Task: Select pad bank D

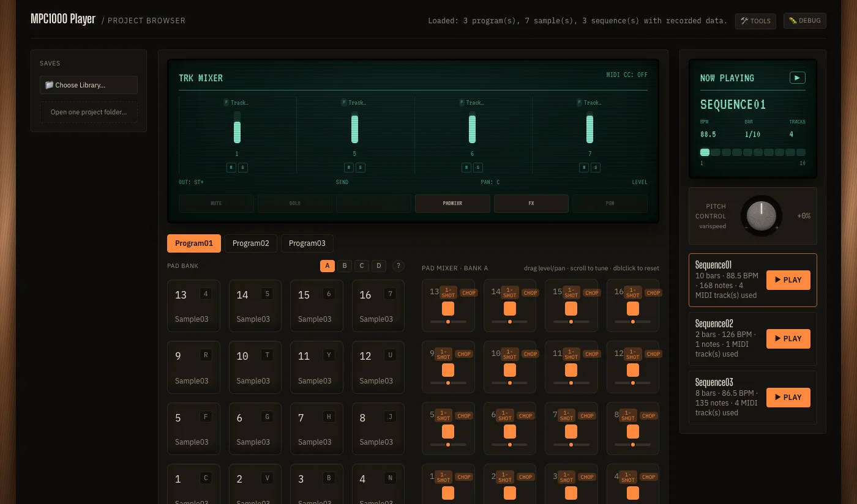Action: pyautogui.click(x=379, y=266)
